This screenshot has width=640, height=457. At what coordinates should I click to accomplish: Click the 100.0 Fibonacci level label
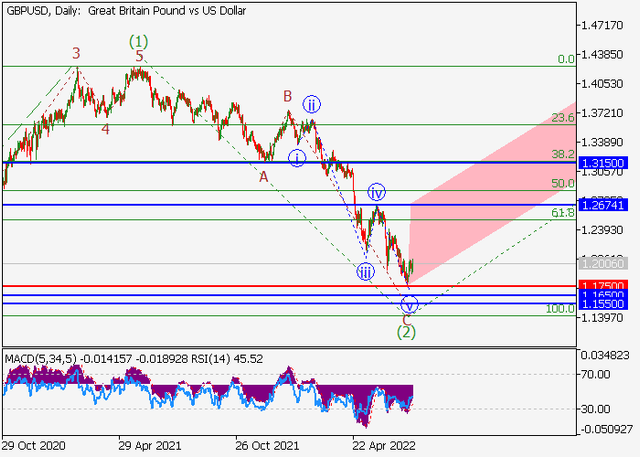(x=560, y=308)
